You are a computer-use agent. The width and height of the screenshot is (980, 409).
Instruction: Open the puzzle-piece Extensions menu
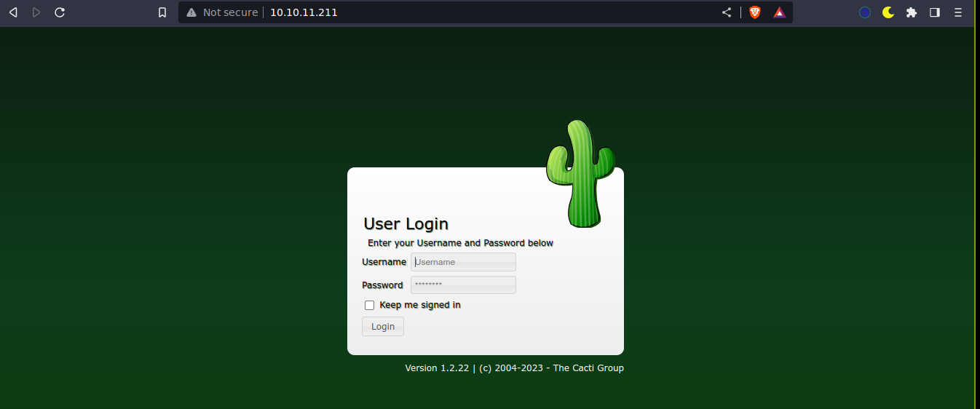click(912, 12)
